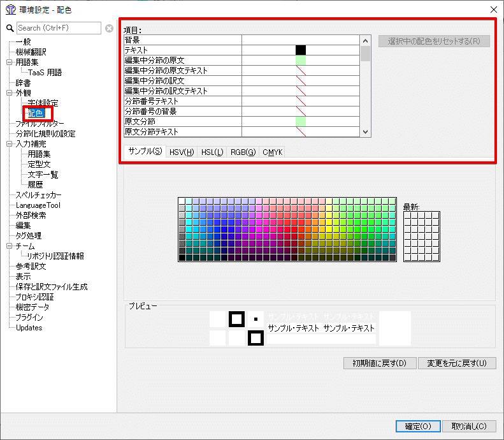Click the search magnifier icon
This screenshot has height=440, width=504.
[10, 28]
